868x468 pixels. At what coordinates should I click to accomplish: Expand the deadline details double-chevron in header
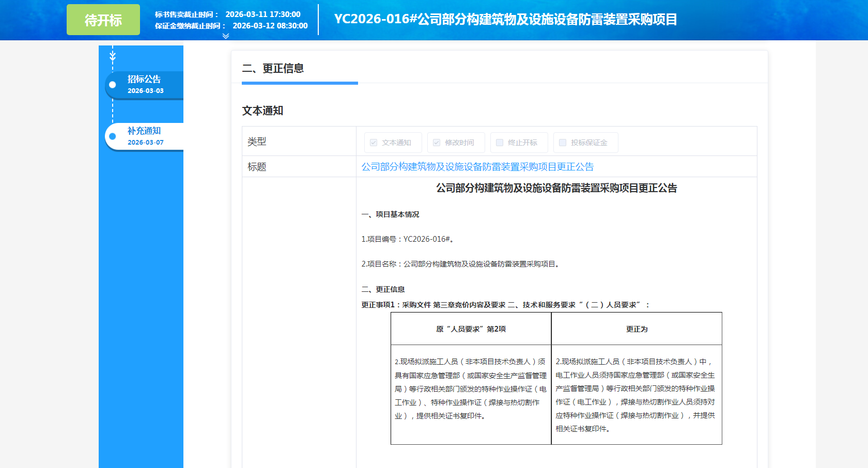coord(225,36)
